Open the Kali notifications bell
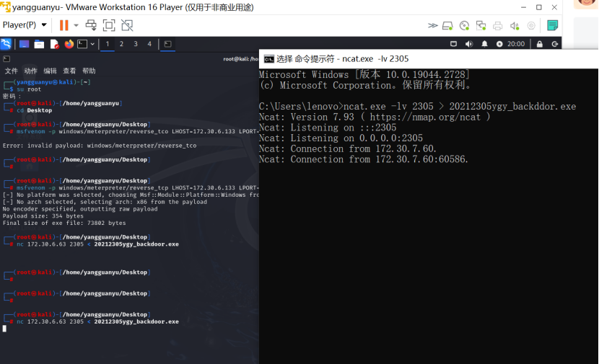The width and height of the screenshot is (599, 364). click(484, 44)
